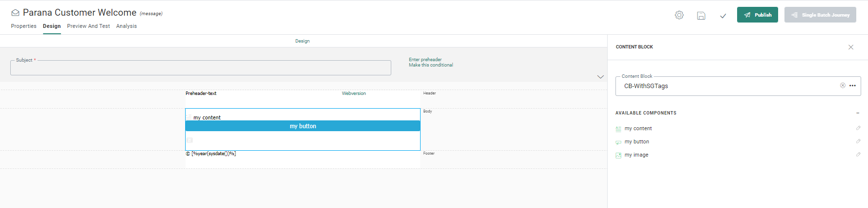Screen dimensions: 868x208
Task: Focus the Subject input field
Action: pos(200,69)
